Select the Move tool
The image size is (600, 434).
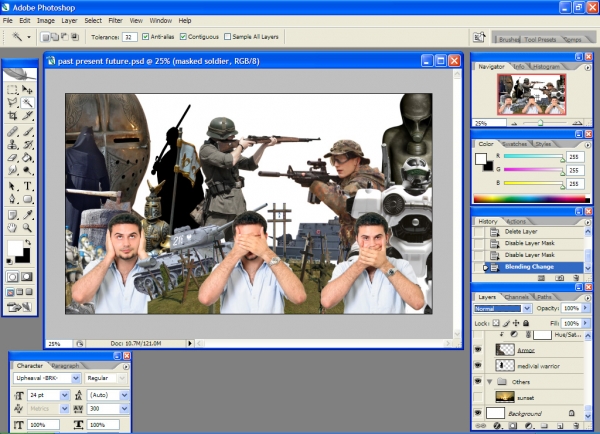coord(27,90)
